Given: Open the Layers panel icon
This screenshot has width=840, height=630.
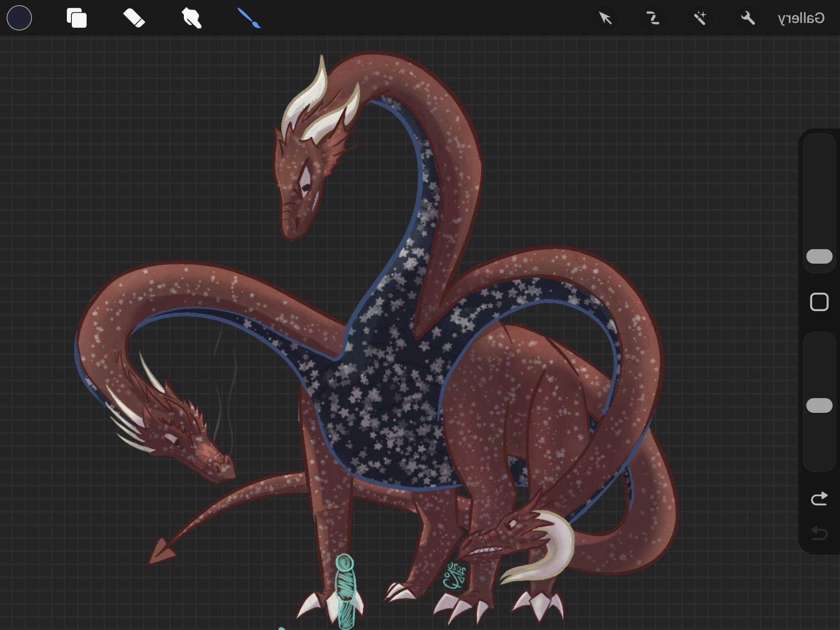Looking at the screenshot, I should click(77, 18).
